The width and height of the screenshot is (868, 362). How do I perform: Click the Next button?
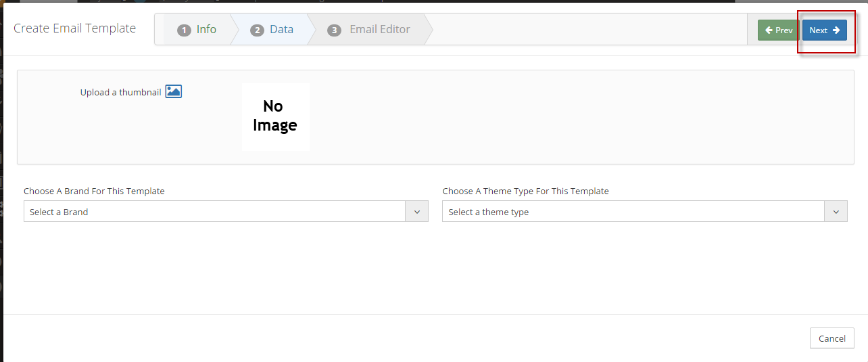(825, 30)
